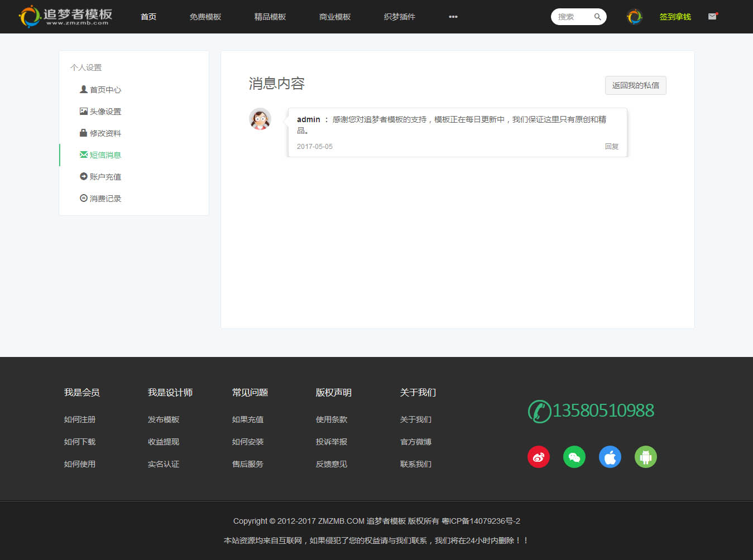Focus the 搜索 input field
Viewport: 753px width, 560px height.
coord(572,17)
